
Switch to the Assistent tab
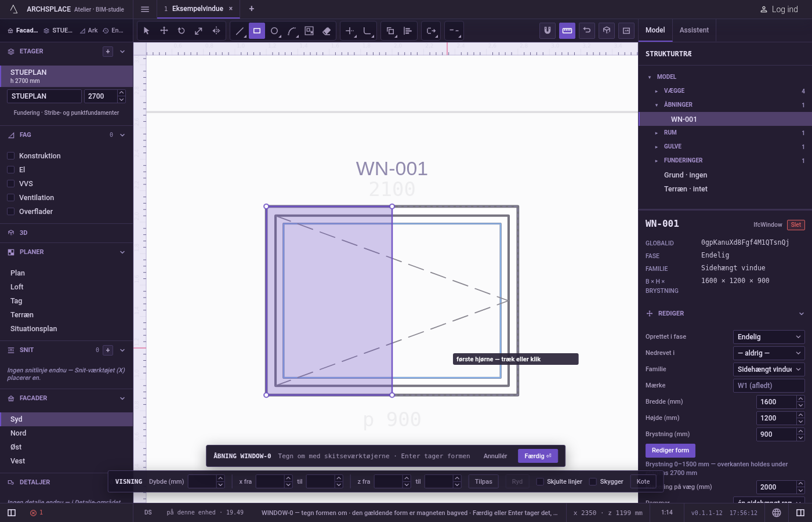pos(694,30)
